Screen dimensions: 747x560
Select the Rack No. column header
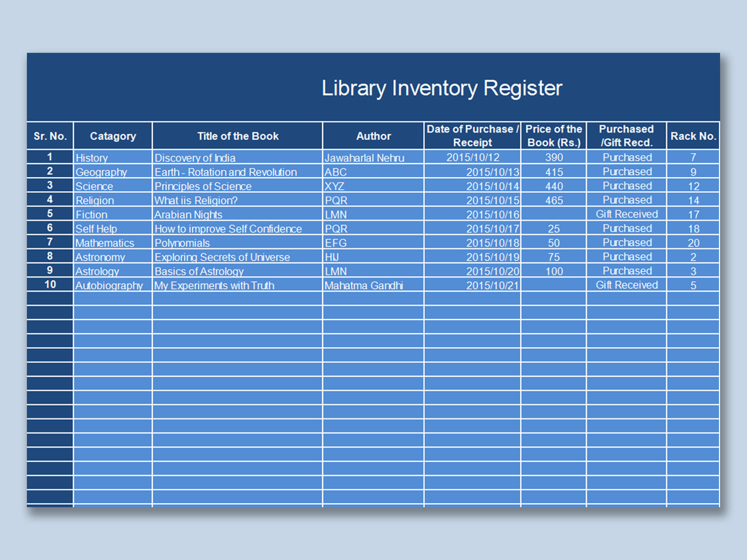tap(693, 136)
